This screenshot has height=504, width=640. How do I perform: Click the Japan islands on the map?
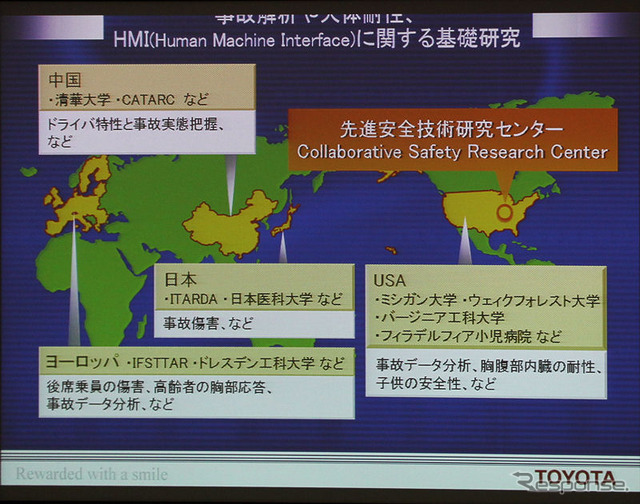(285, 221)
